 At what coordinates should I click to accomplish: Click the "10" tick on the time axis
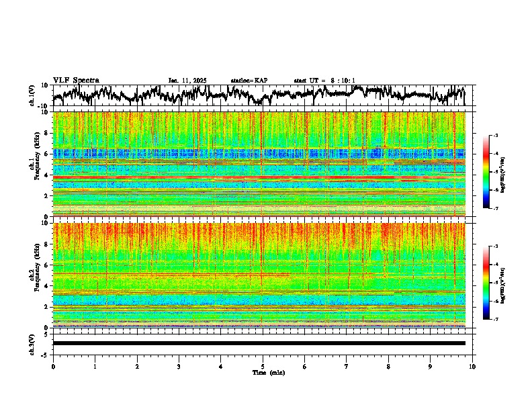(x=472, y=367)
